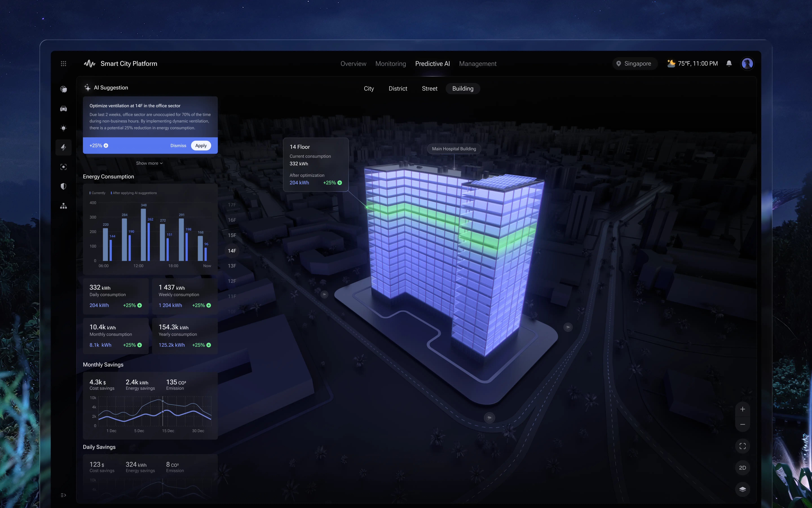Click the 15 Dec marker on Monthly Savings chart
This screenshot has height=508, width=812.
[x=163, y=412]
